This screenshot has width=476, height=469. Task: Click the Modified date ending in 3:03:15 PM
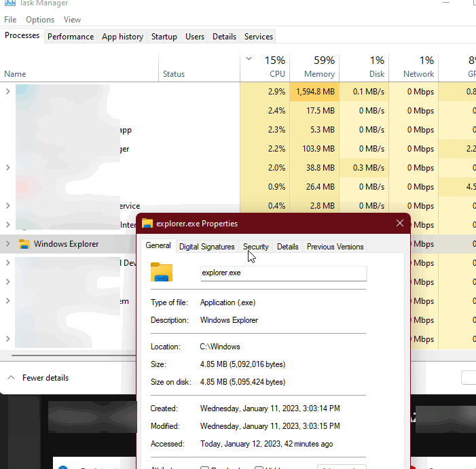[270, 426]
